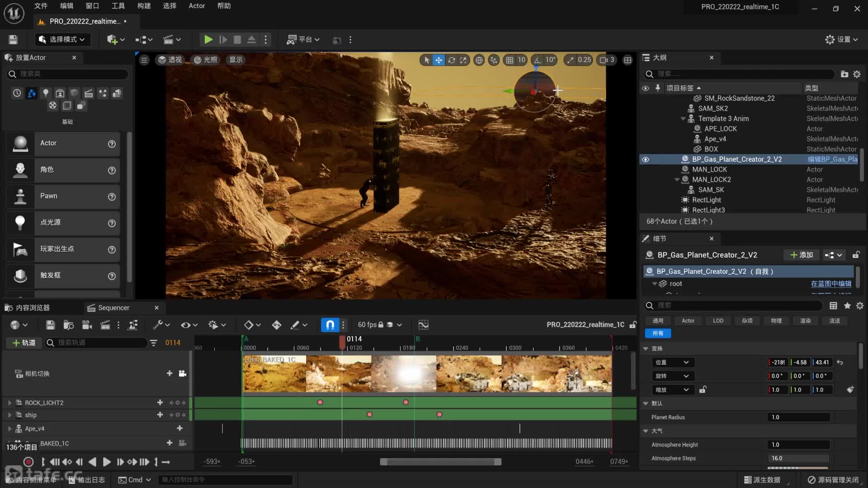Toggle the Sequencer lock icon beside sequence name
Viewport: 868px width, 488px height.
(633, 325)
